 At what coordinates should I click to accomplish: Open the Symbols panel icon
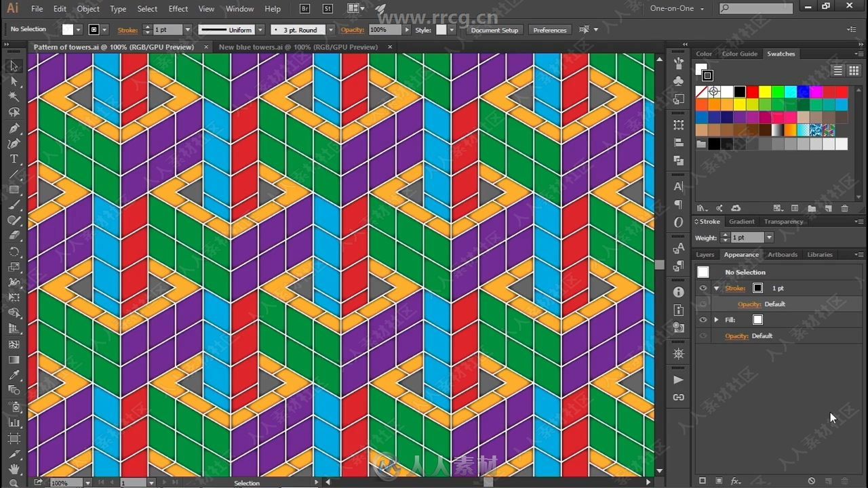point(679,81)
